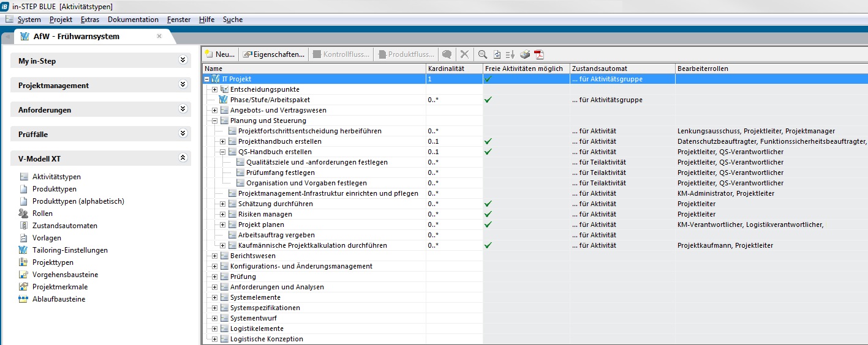The width and height of the screenshot is (868, 345).
Task: Open Projektmerkmale from the sidebar list
Action: coord(59,287)
